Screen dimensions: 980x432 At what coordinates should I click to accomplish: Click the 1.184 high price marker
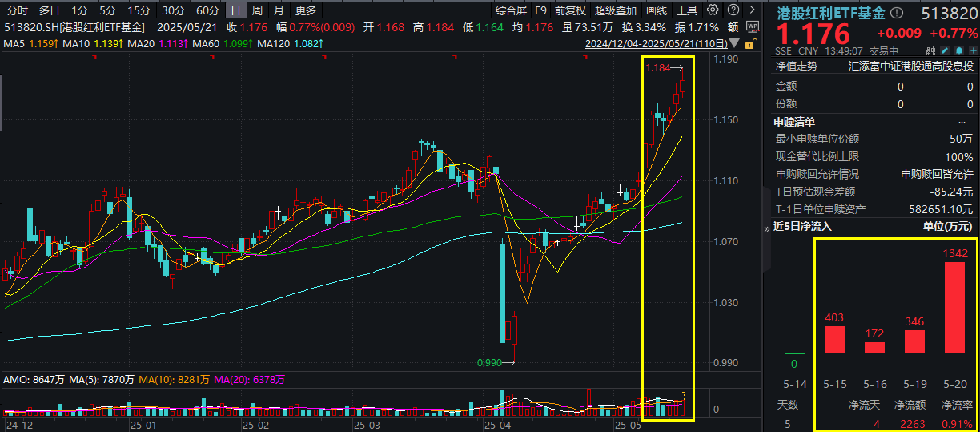pos(657,68)
